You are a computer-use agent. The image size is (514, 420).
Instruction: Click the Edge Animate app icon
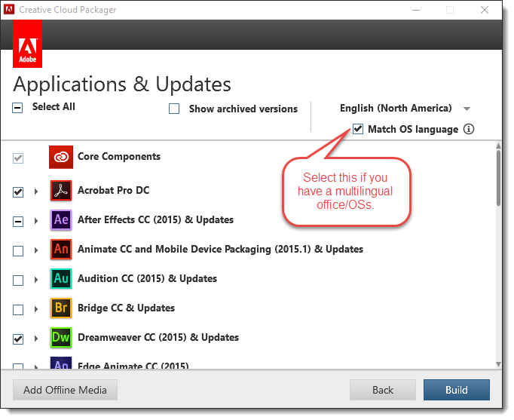[x=61, y=363]
